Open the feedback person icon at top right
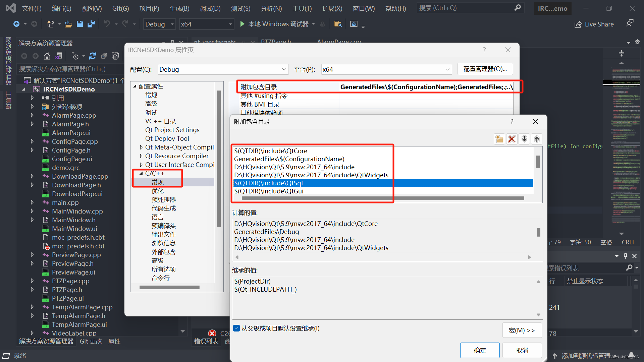Screen dimensions: 644x362 pos(630,23)
